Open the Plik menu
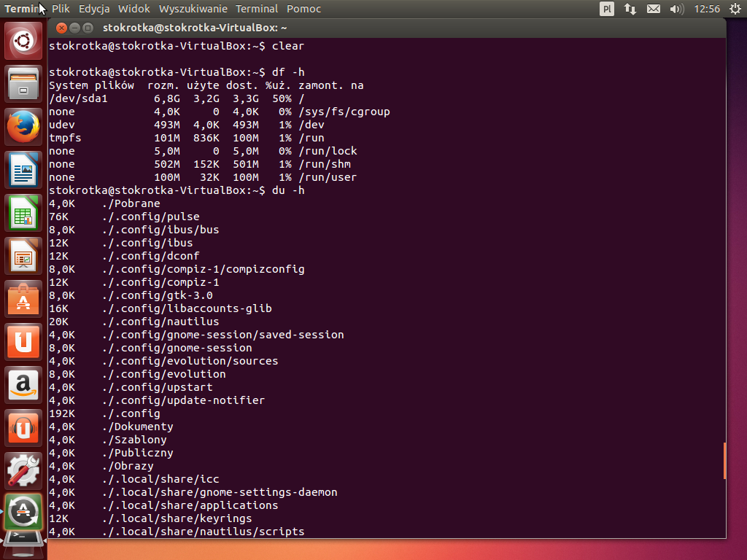 tap(61, 9)
